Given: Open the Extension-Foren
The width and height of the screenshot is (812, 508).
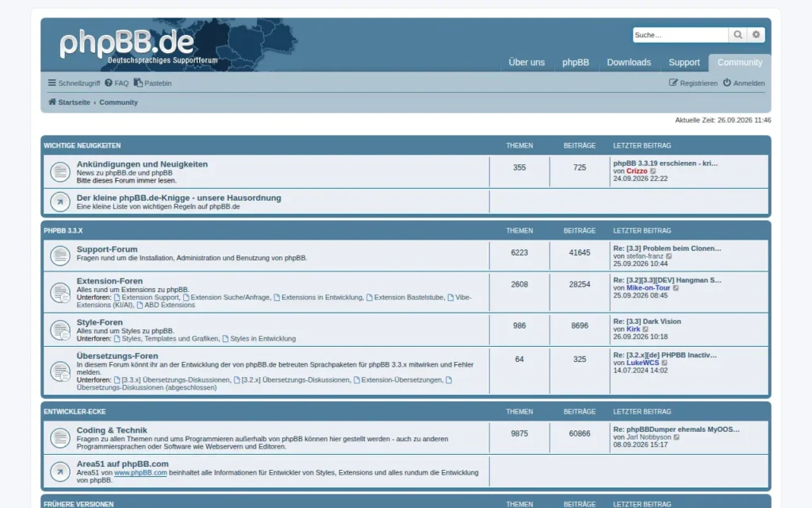Looking at the screenshot, I should point(109,280).
